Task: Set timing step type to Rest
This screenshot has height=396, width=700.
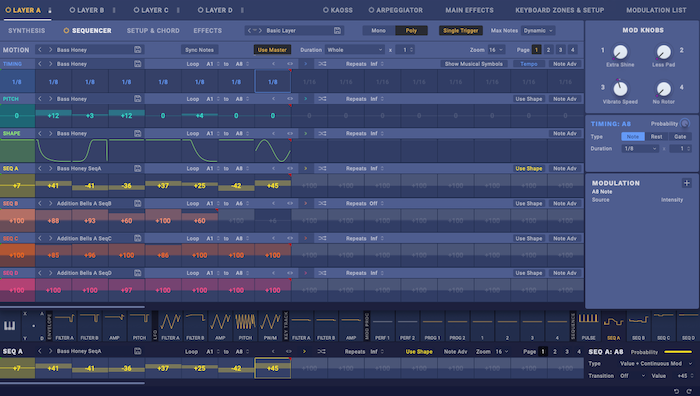Action: point(656,137)
